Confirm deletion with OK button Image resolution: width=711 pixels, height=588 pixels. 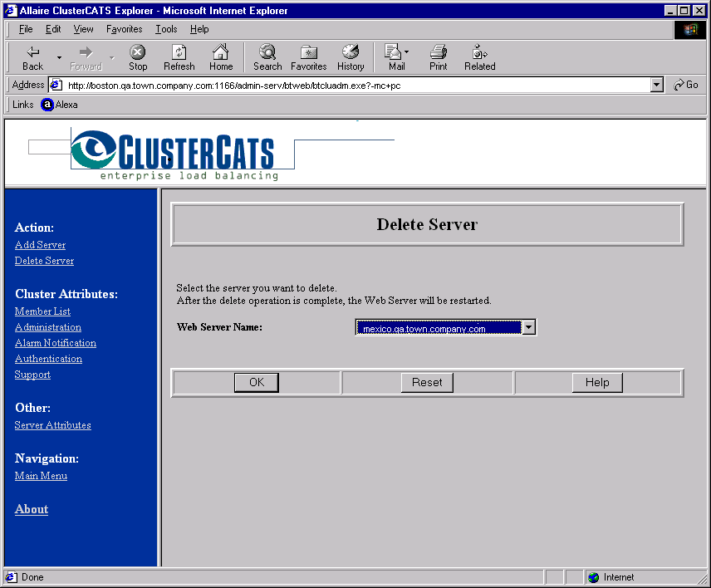click(x=257, y=383)
